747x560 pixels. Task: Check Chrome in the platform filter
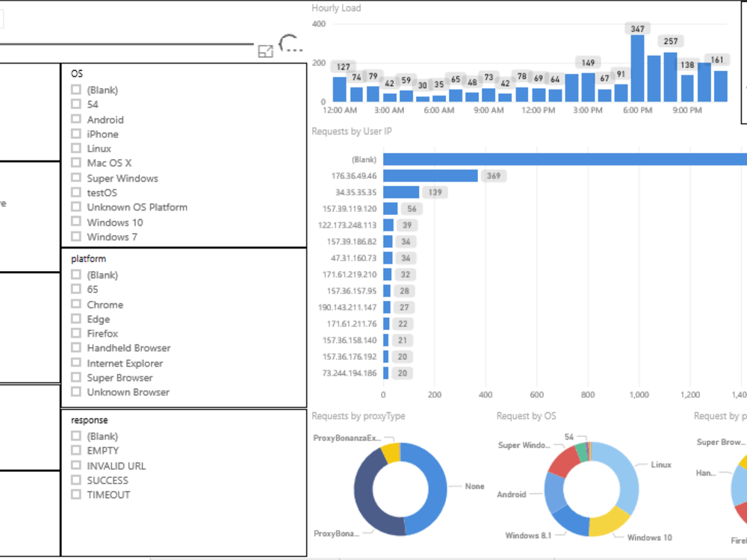pos(75,304)
